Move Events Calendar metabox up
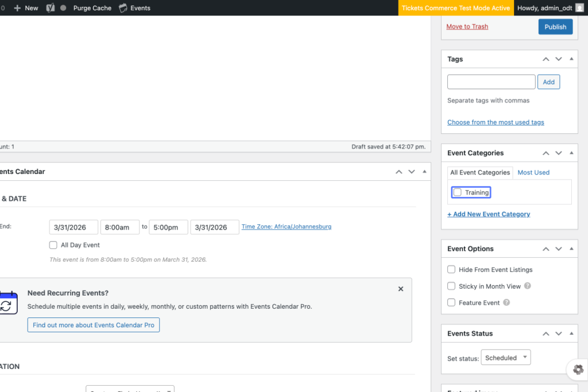The image size is (588, 392). (x=399, y=172)
